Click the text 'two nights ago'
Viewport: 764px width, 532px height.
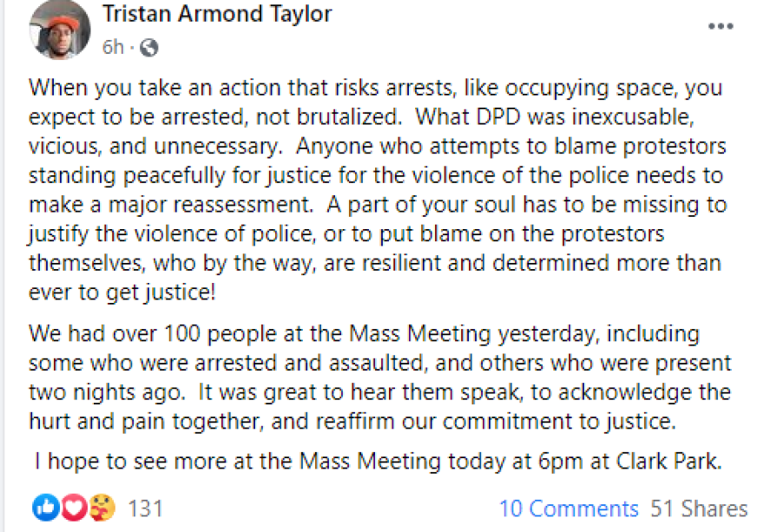[x=106, y=392]
